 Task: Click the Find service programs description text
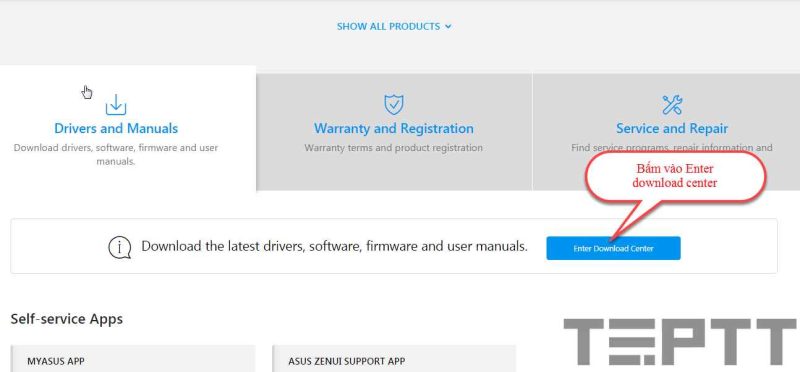[x=671, y=148]
